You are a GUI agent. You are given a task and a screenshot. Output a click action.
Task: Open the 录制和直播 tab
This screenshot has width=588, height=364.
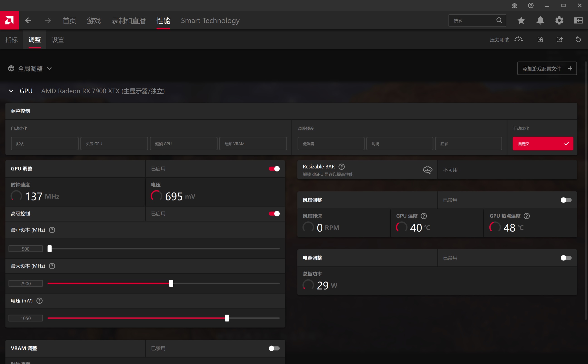(129, 20)
